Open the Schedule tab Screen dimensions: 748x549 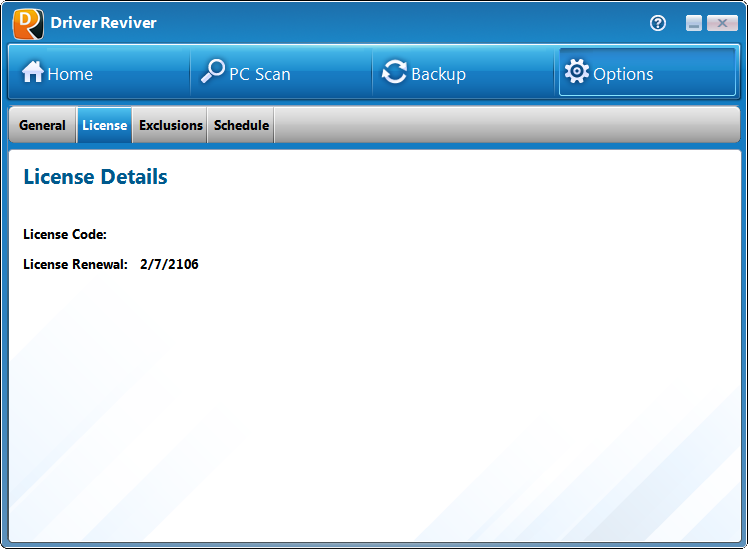[241, 125]
